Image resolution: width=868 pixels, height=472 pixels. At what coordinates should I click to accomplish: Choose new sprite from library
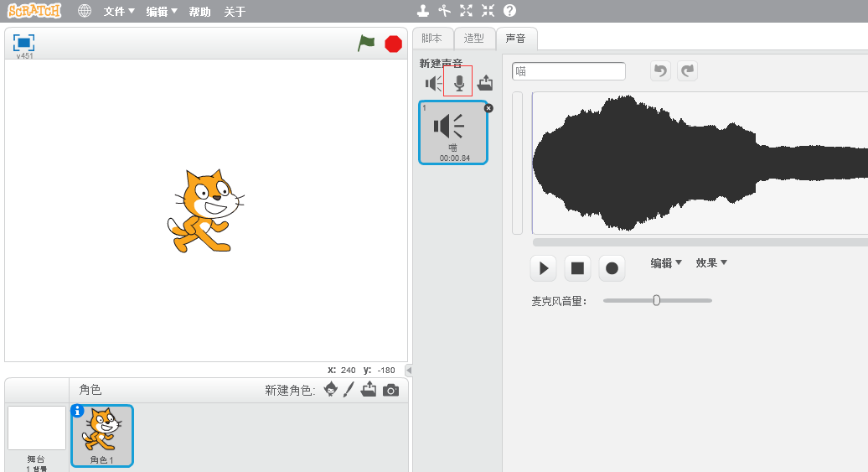click(x=330, y=390)
